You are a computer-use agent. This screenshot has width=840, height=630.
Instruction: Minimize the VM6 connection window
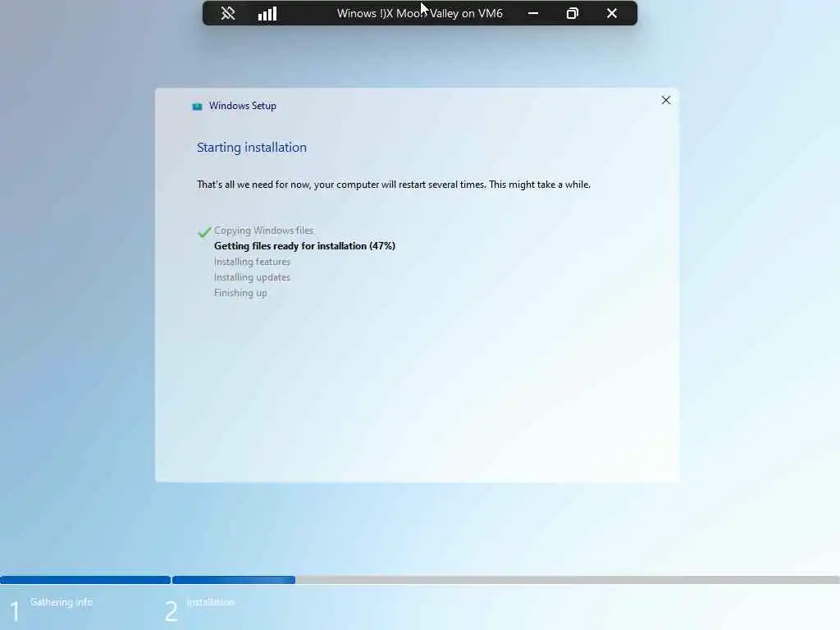pos(533,13)
